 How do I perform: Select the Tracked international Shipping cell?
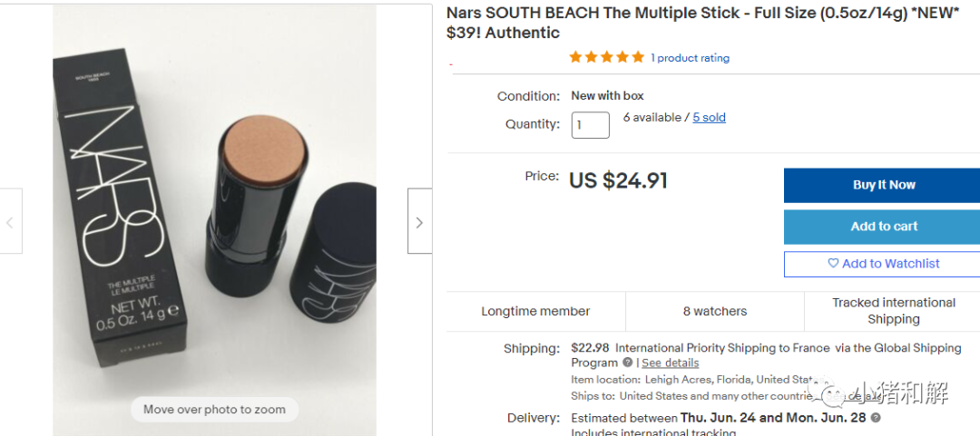pyautogui.click(x=893, y=311)
